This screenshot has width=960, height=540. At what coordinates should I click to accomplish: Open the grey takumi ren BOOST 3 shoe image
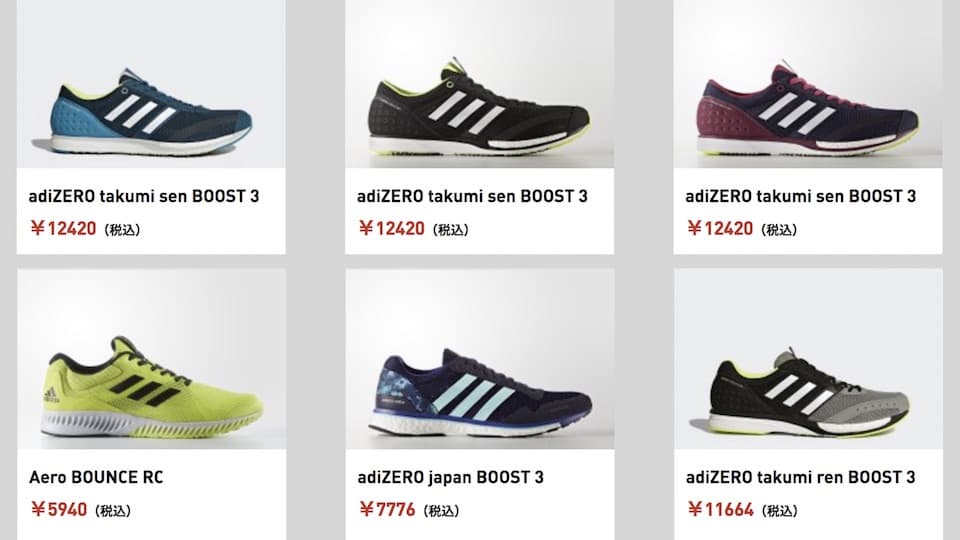808,359
